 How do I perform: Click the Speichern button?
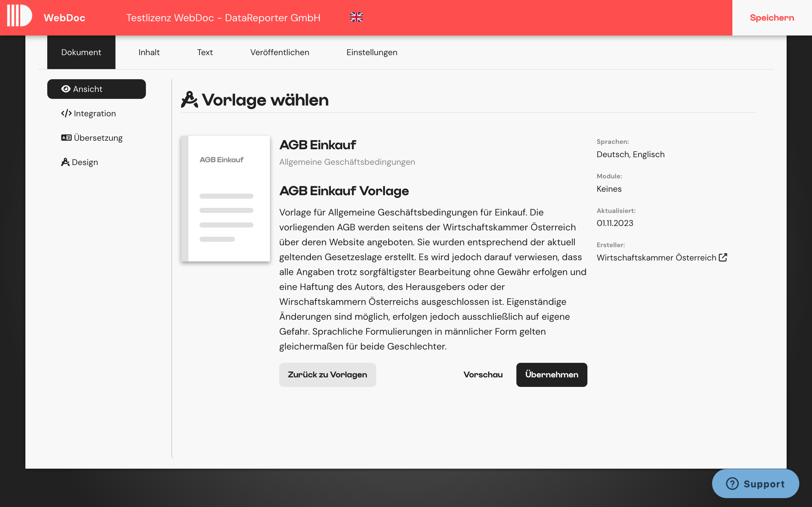(x=772, y=17)
